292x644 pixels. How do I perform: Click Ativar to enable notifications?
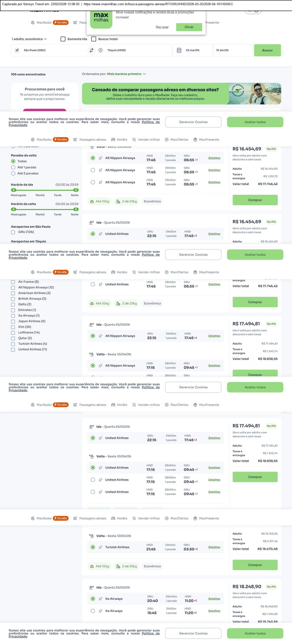pos(189,27)
